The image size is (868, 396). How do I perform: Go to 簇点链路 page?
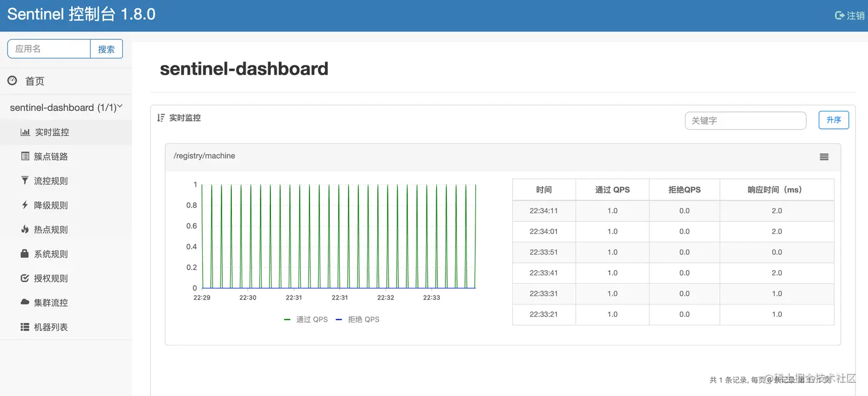[66, 156]
